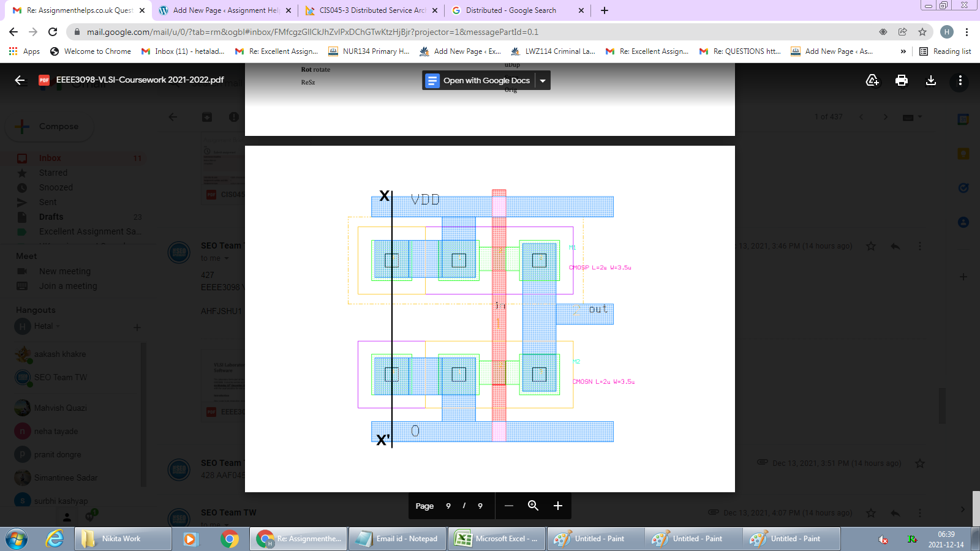Viewport: 980px width, 551px height.
Task: Zoom in on the PDF page
Action: 557,506
